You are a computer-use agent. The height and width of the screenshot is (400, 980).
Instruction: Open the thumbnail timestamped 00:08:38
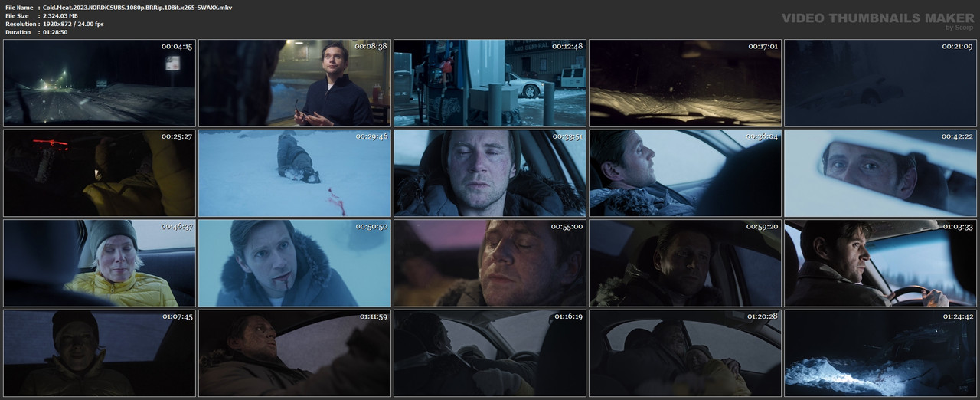tap(295, 84)
